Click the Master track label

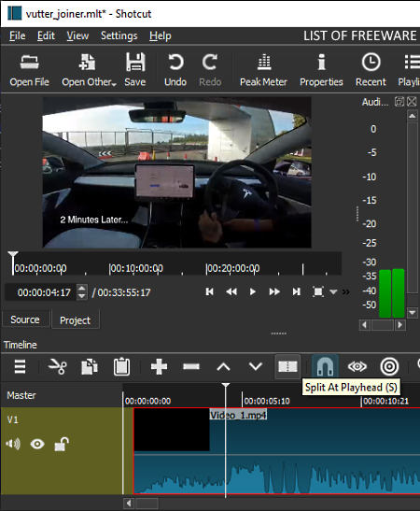point(21,395)
